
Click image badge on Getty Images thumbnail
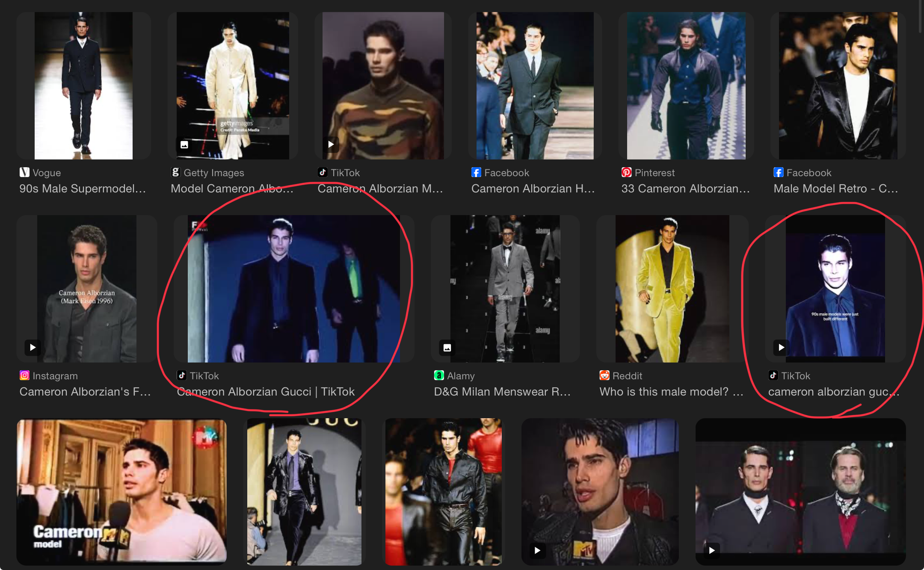tap(184, 145)
